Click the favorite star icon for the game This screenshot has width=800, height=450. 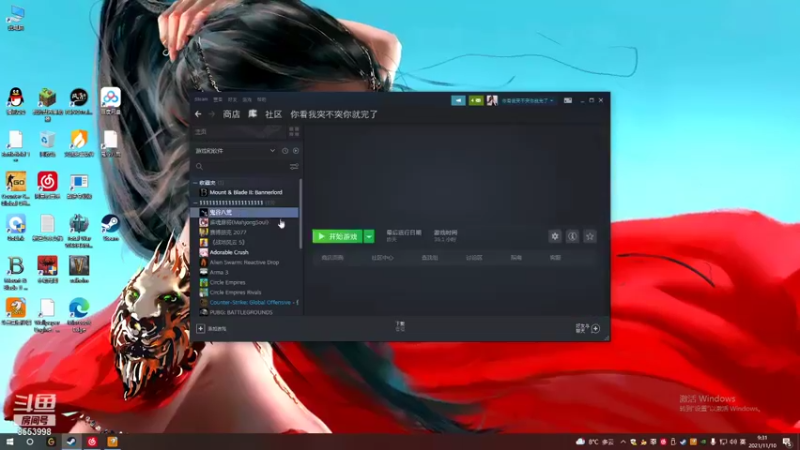[590, 236]
